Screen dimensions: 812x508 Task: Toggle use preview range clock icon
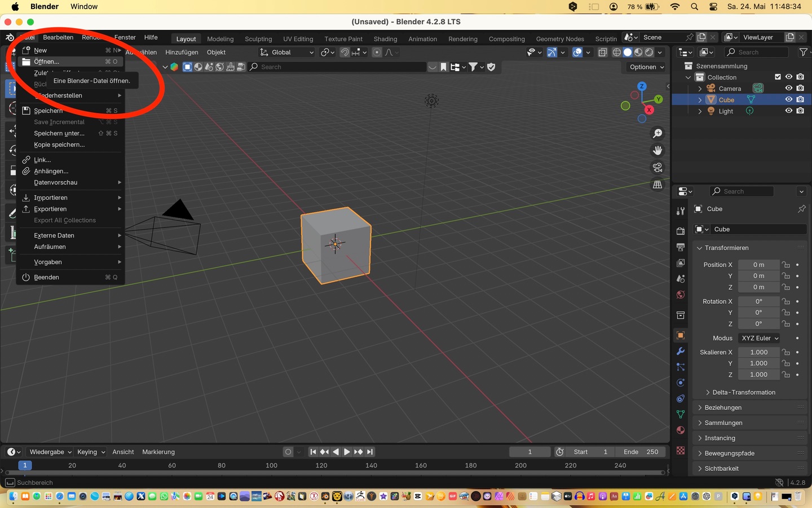pos(560,452)
